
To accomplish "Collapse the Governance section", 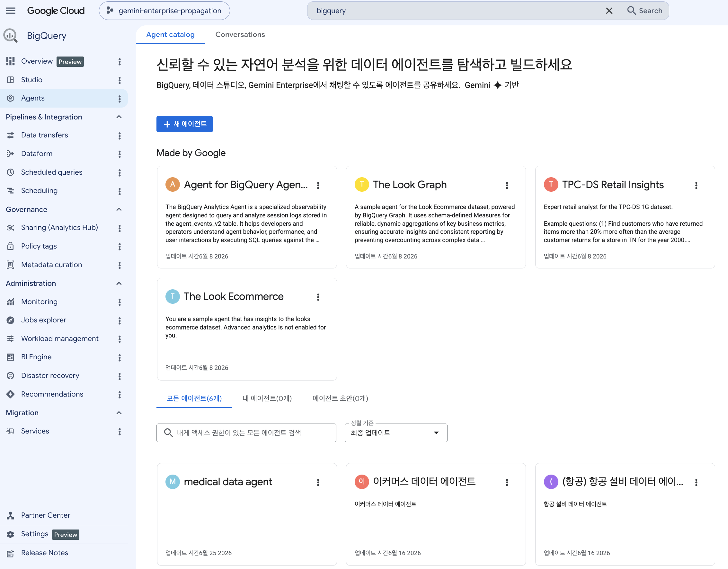I will pos(119,209).
